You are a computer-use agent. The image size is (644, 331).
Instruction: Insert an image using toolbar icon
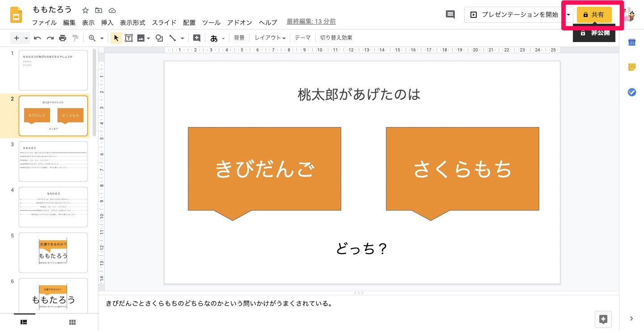click(x=141, y=38)
